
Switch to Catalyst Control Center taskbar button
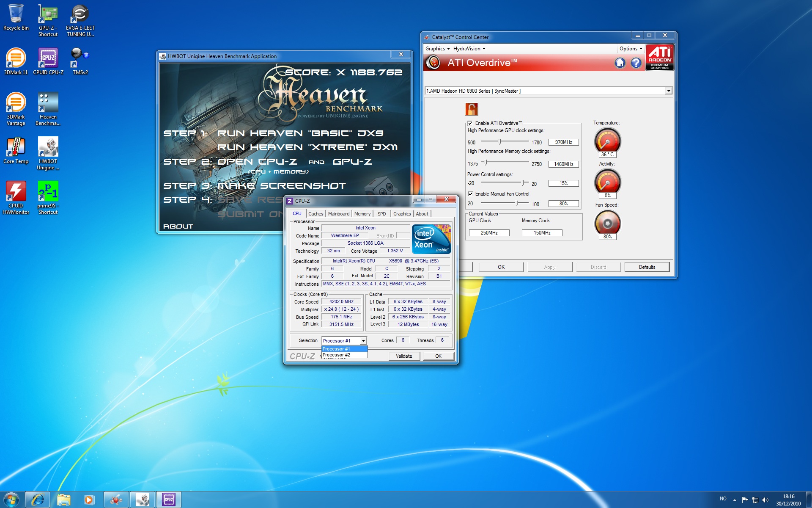[116, 500]
